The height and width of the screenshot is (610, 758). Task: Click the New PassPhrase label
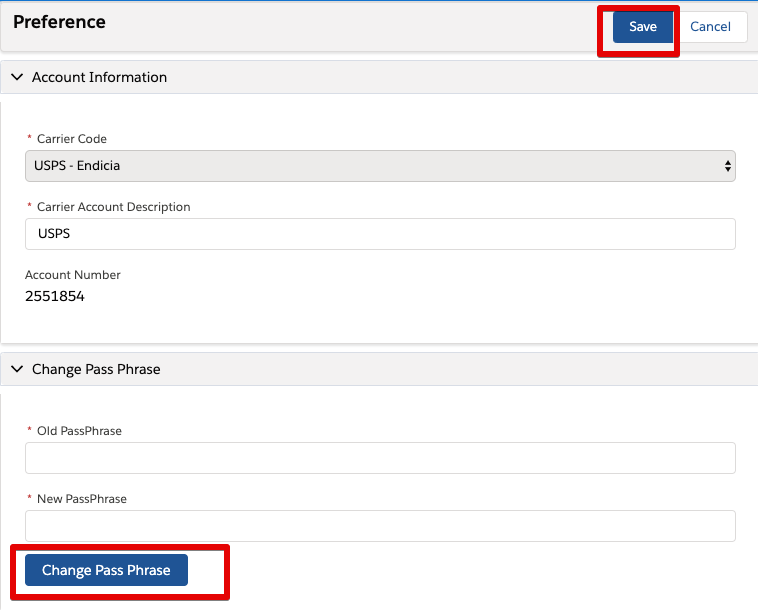82,499
